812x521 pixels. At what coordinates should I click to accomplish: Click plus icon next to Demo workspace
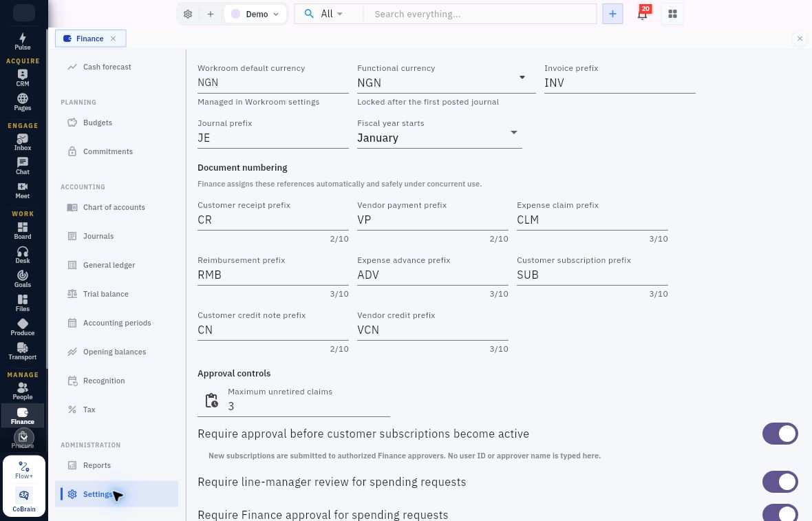(x=211, y=14)
